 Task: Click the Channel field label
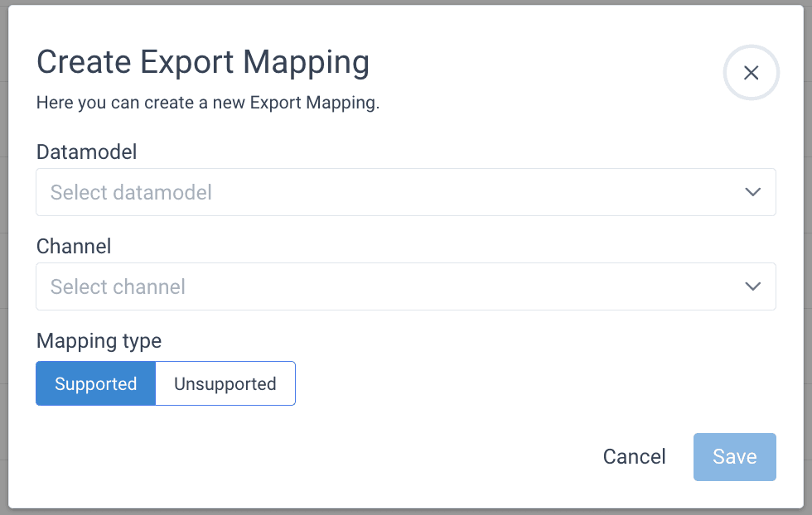coord(74,246)
